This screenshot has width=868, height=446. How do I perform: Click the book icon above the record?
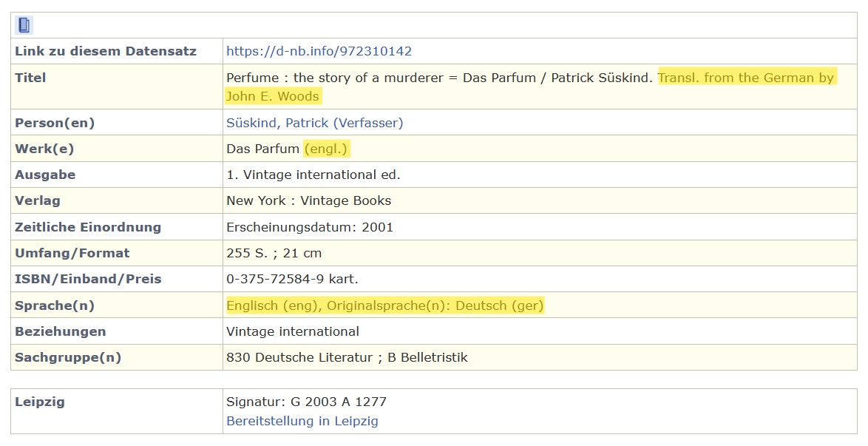click(x=24, y=25)
